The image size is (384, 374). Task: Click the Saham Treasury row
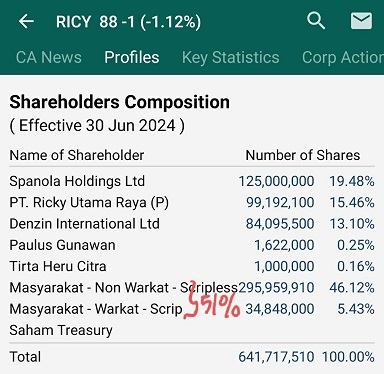point(192,330)
